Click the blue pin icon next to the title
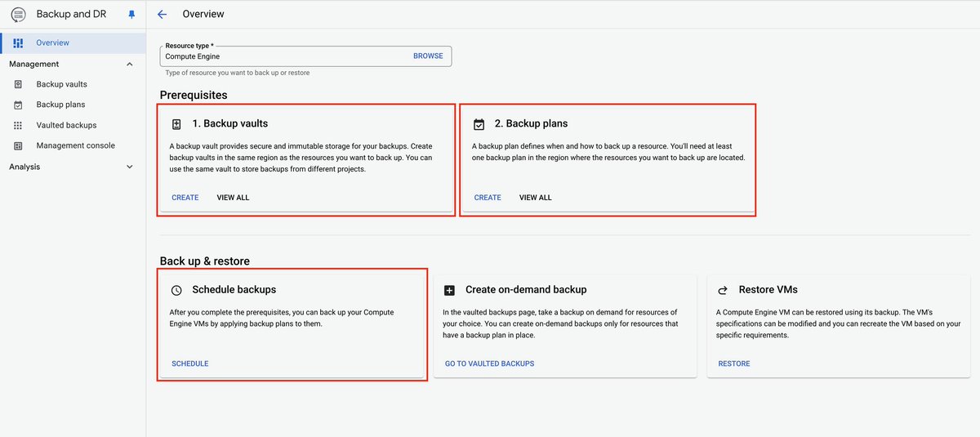This screenshot has width=980, height=437. pos(131,15)
